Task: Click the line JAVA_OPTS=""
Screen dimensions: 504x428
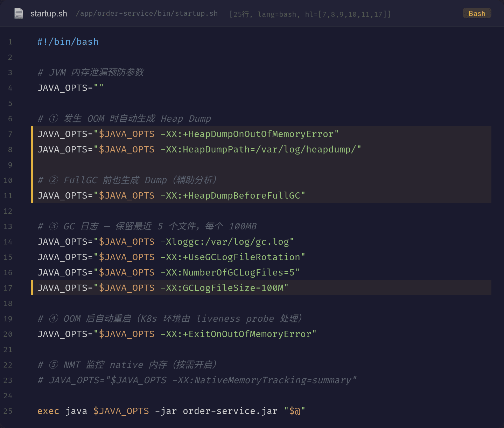Action: point(71,88)
